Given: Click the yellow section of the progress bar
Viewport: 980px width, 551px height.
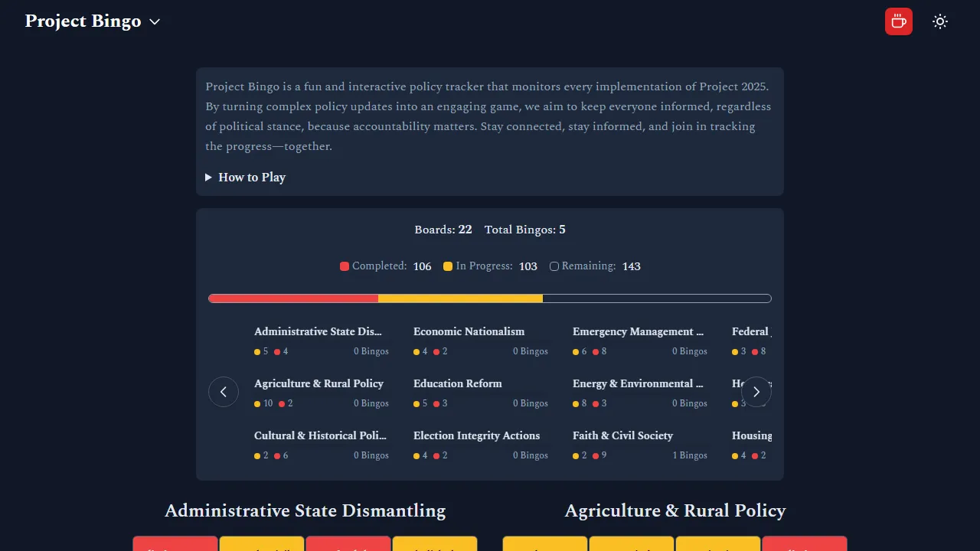Looking at the screenshot, I should coord(460,298).
